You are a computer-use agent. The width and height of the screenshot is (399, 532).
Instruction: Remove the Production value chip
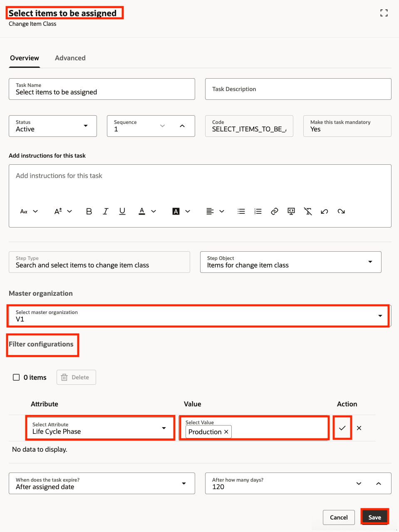[226, 432]
